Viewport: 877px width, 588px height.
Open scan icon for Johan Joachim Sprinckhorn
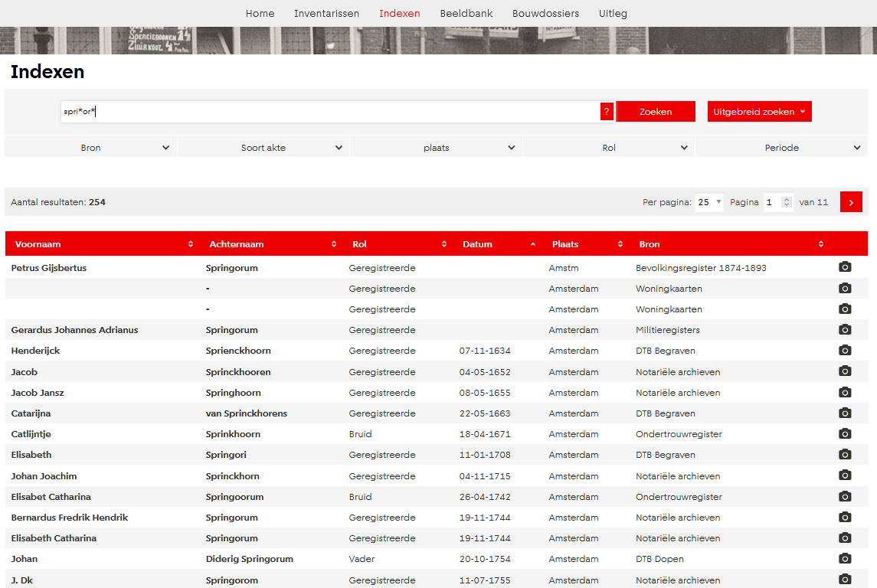[845, 475]
